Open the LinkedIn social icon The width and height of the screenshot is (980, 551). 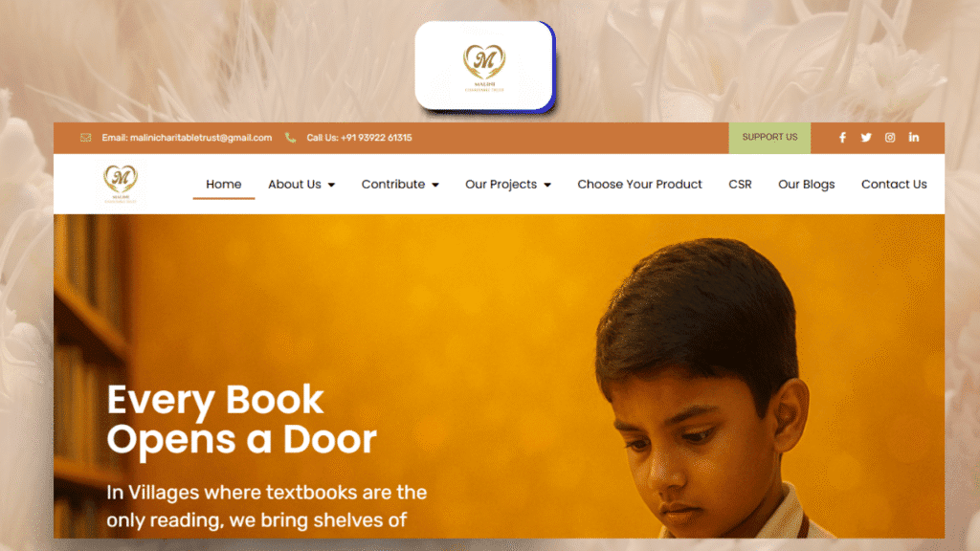click(x=914, y=138)
